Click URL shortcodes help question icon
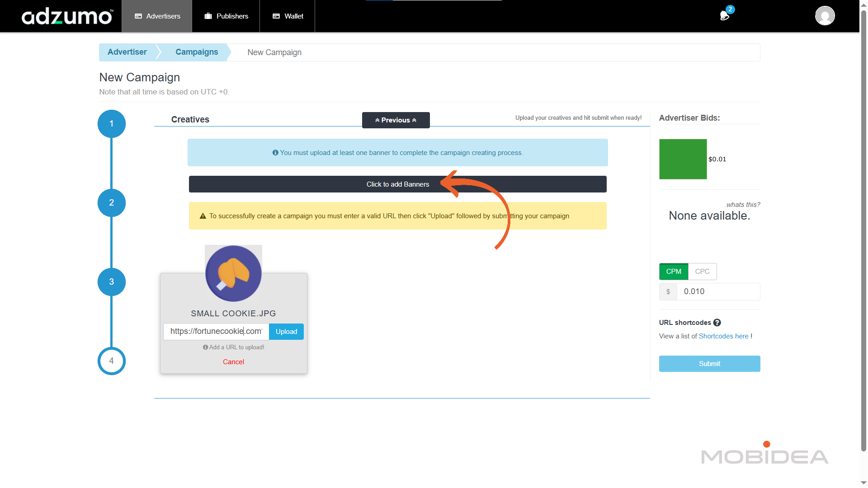This screenshot has width=868, height=488. tap(717, 323)
